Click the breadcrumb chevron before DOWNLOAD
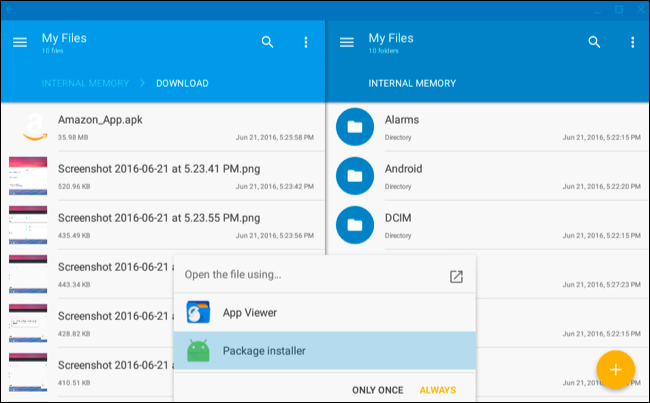This screenshot has width=650, height=403. click(142, 83)
